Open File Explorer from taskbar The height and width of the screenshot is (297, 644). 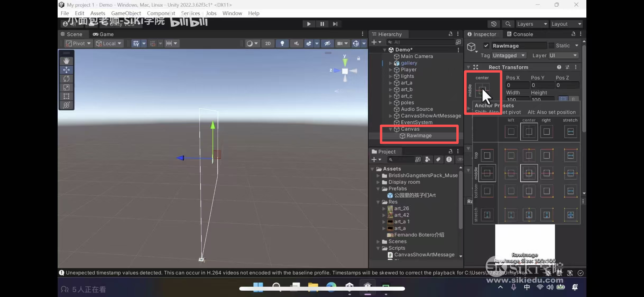313,287
